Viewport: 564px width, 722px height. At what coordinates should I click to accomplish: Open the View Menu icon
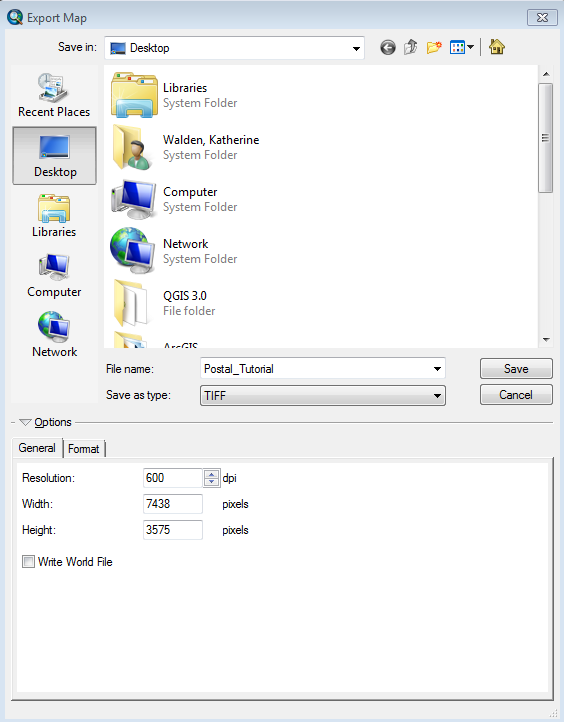(x=462, y=47)
